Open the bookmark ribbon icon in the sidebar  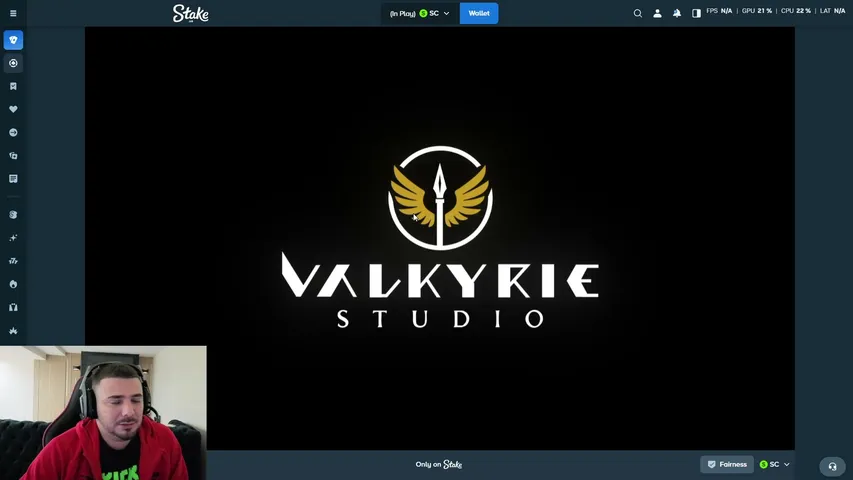(13, 86)
